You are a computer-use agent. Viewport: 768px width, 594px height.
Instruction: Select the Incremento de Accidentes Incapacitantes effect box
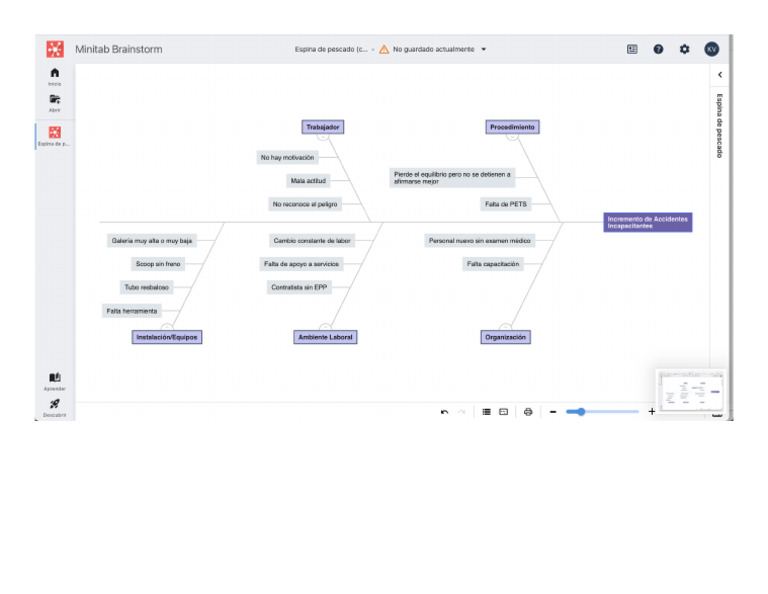click(x=648, y=222)
